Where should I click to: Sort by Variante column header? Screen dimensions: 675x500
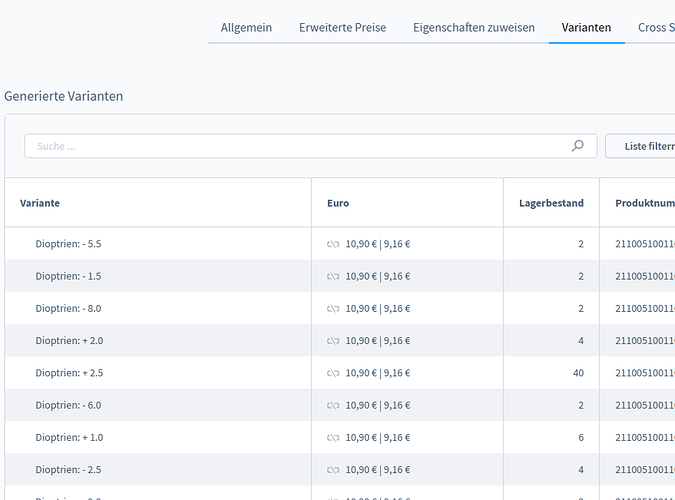tap(40, 203)
